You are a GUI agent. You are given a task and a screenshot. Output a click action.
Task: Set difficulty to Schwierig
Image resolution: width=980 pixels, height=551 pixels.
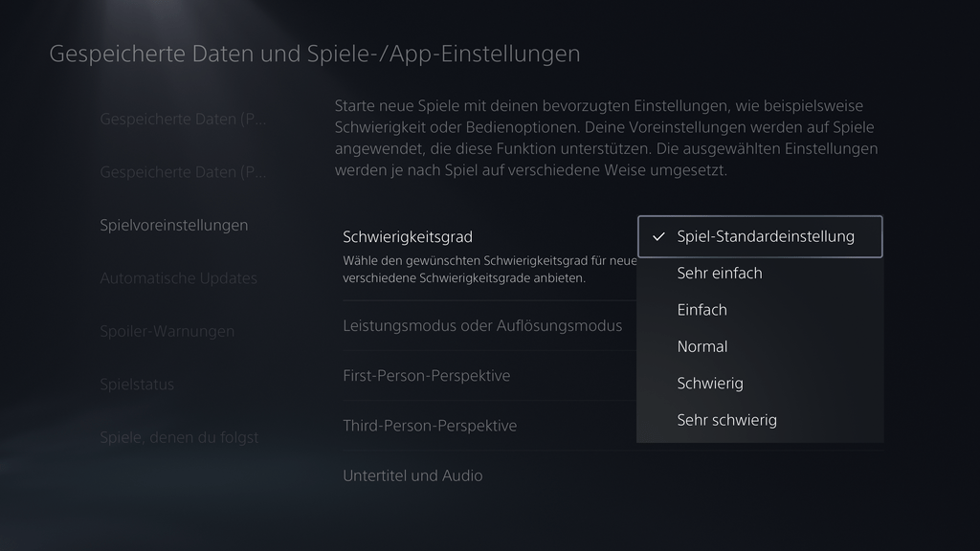(760, 384)
